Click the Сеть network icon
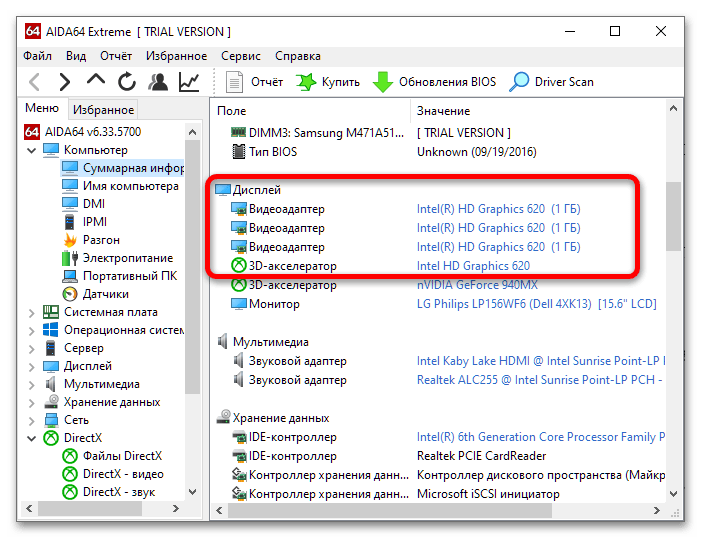701x538 pixels. click(x=51, y=420)
